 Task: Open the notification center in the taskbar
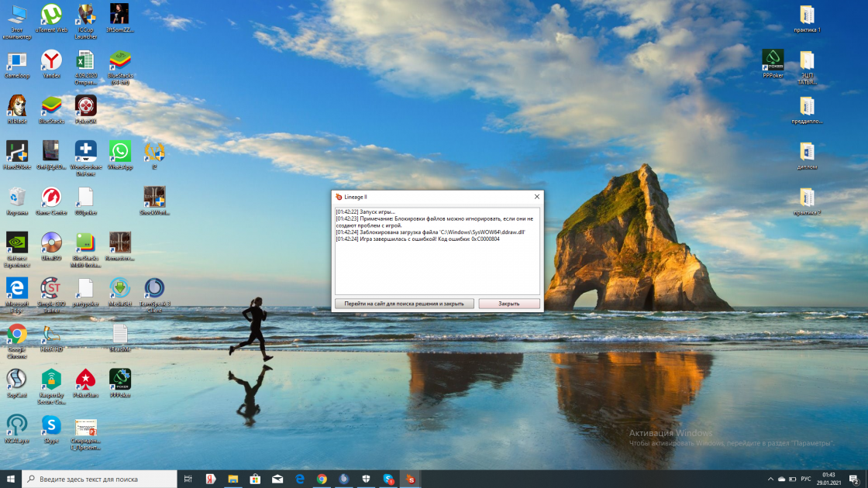[x=854, y=479]
